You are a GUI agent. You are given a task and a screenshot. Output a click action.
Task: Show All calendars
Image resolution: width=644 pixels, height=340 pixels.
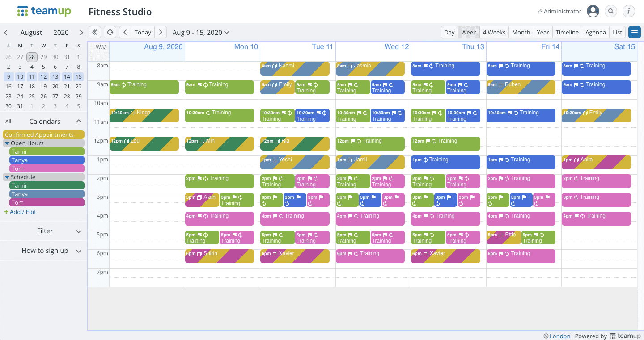(8, 122)
